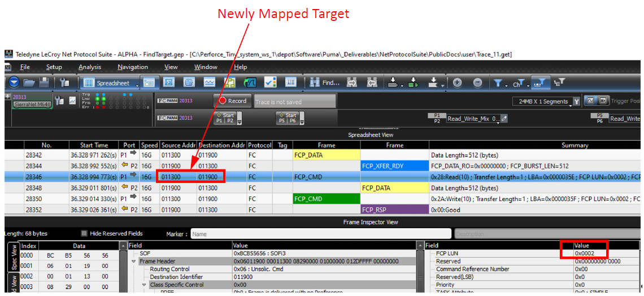The width and height of the screenshot is (644, 296).
Task: Open the oscilloscope signal view icon
Action: (x=250, y=82)
